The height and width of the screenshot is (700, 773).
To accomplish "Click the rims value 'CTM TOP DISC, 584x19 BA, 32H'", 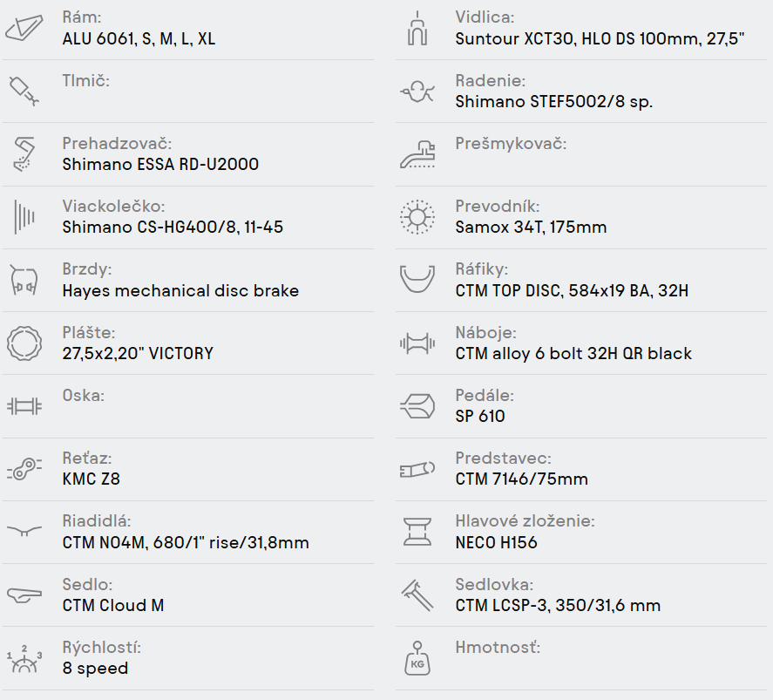I will pyautogui.click(x=572, y=290).
